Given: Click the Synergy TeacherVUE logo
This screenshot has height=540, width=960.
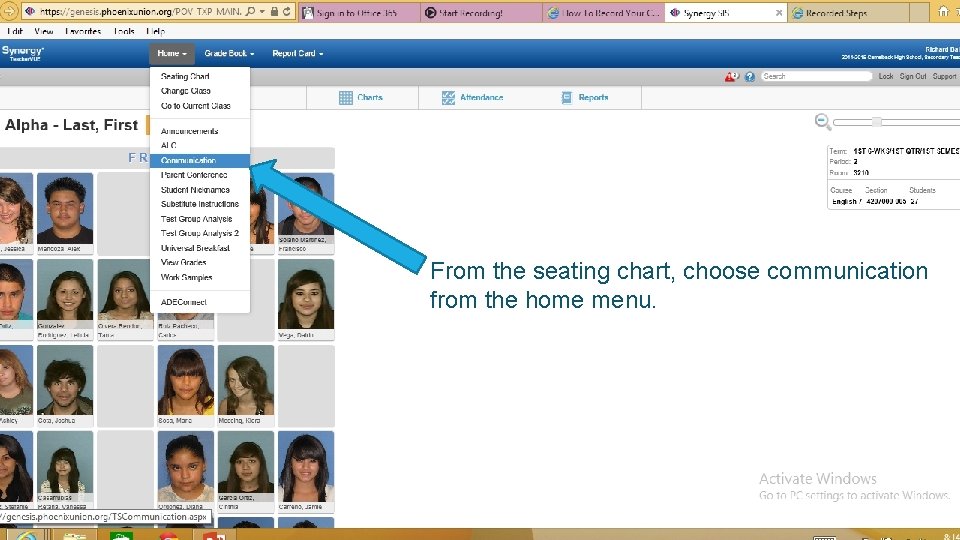Looking at the screenshot, I should pyautogui.click(x=23, y=53).
